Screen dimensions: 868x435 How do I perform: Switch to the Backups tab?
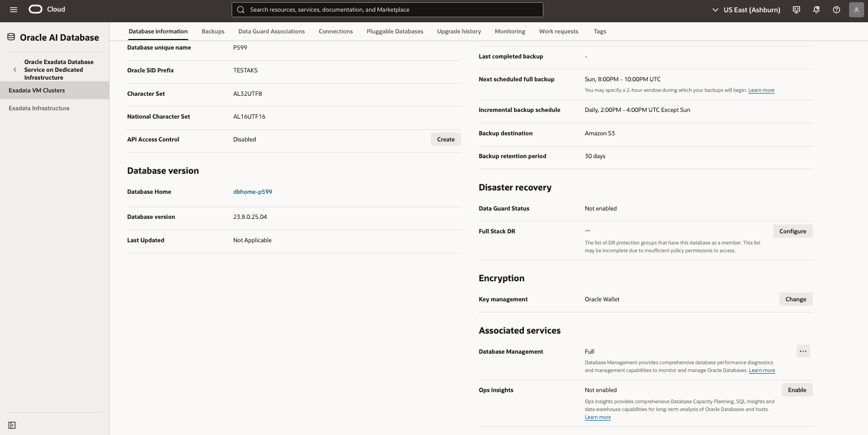point(213,31)
